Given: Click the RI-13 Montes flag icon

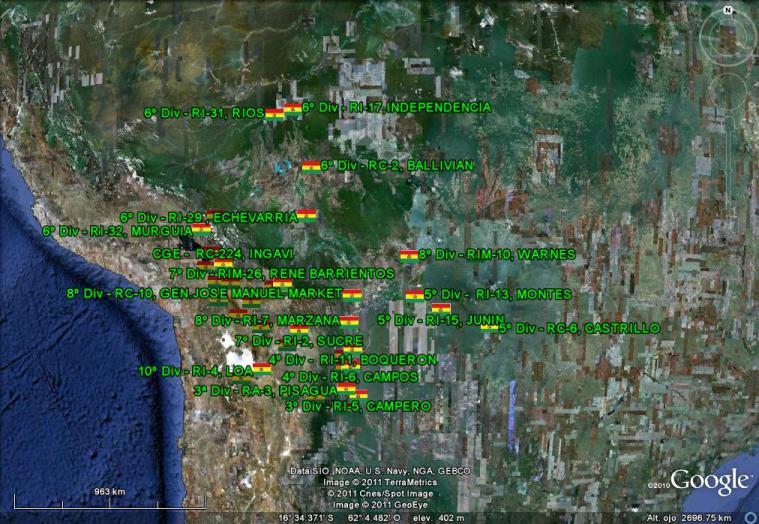Looking at the screenshot, I should click(x=414, y=295).
